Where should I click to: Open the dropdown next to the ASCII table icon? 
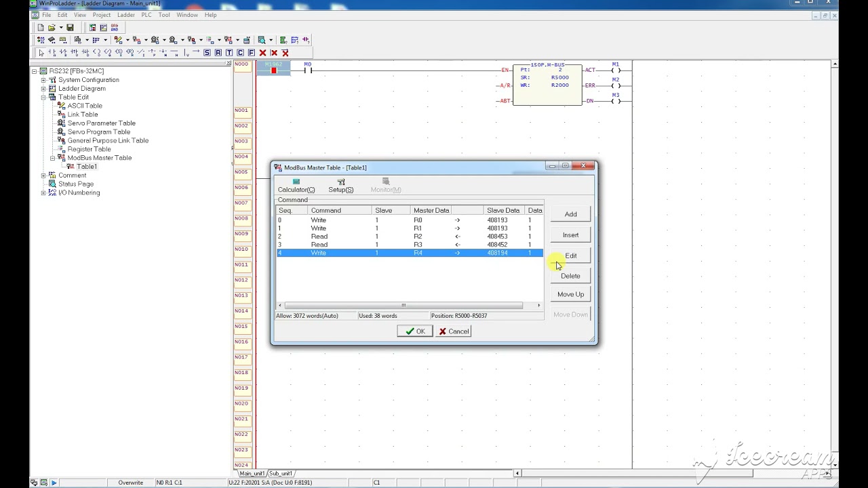127,40
